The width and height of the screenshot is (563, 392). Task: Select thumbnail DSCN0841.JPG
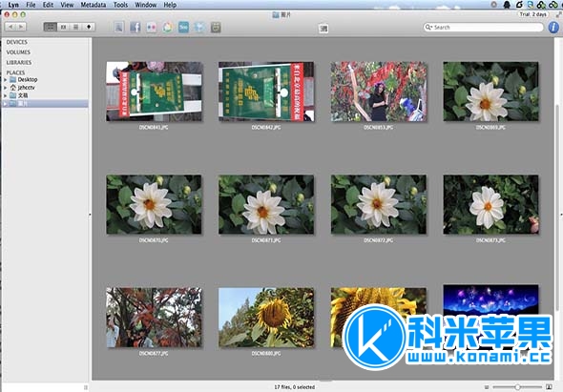pyautogui.click(x=154, y=92)
